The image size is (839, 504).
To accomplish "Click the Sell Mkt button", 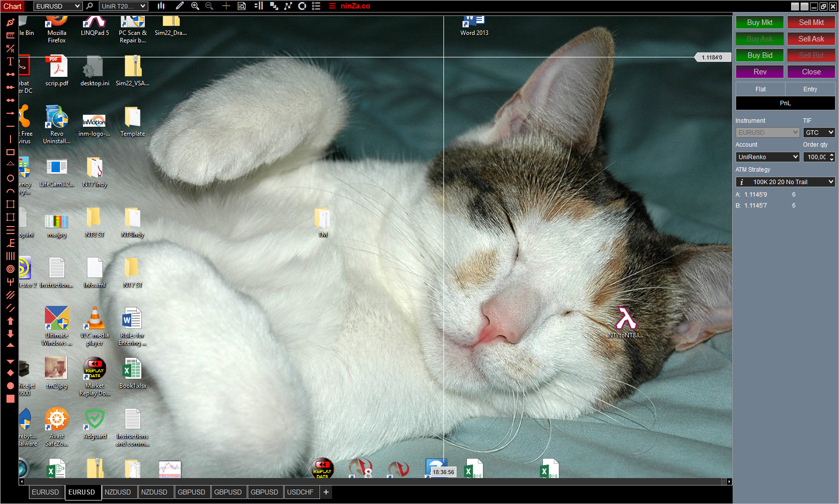I will (811, 22).
